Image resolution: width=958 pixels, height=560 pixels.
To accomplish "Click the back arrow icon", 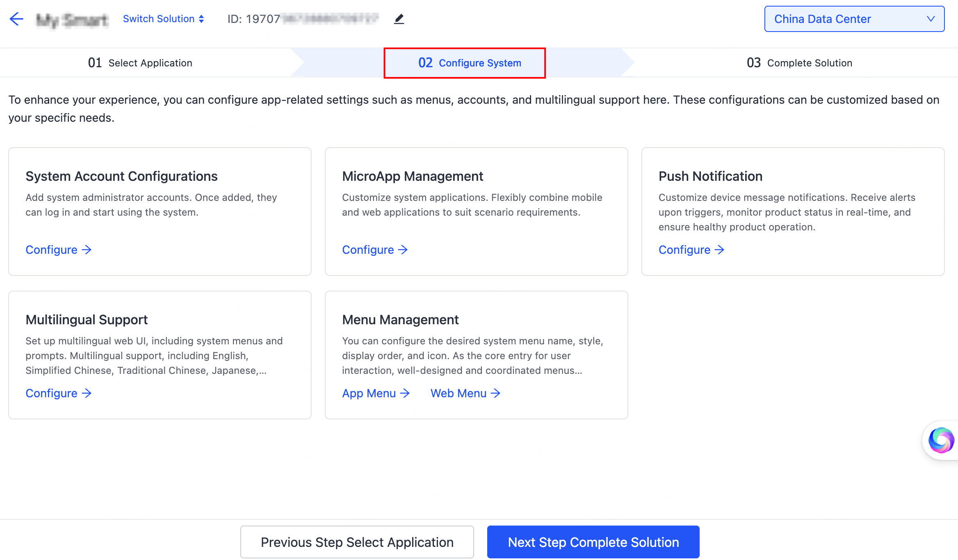I will 16,19.
